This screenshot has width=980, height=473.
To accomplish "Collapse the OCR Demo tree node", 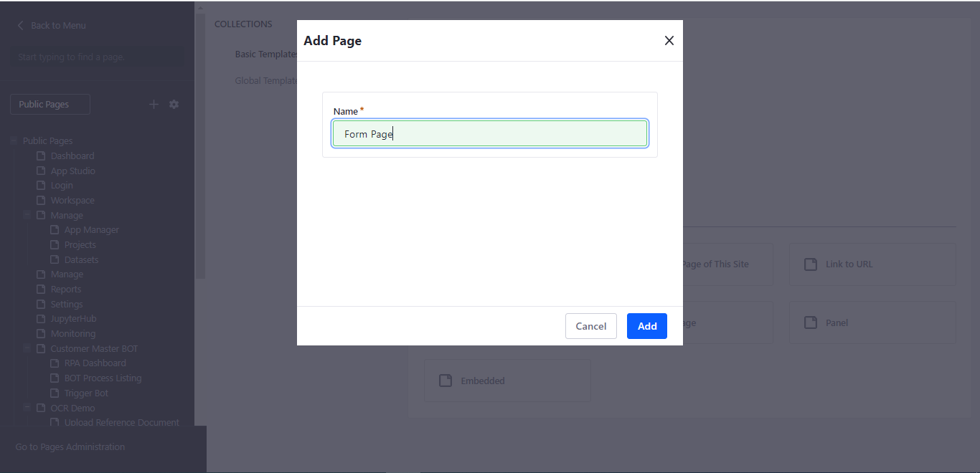I will coord(27,407).
